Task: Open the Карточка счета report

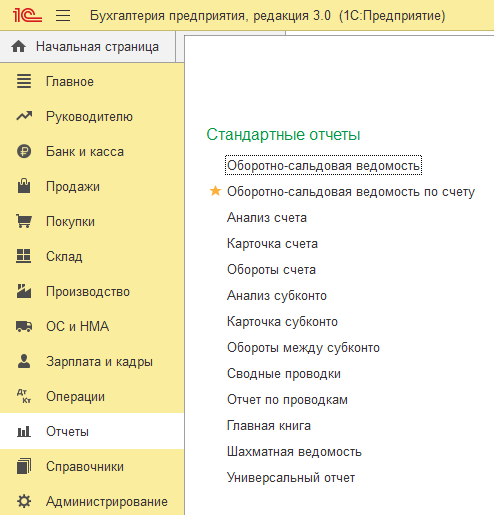Action: (272, 244)
